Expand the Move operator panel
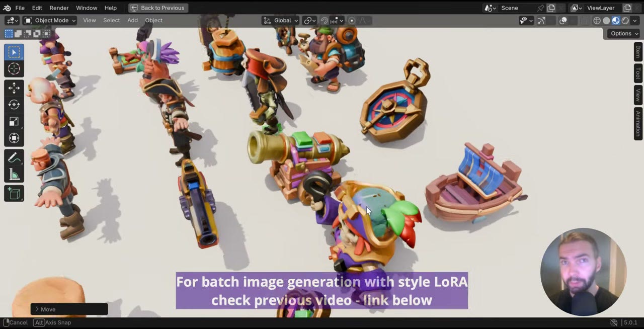 click(x=69, y=309)
